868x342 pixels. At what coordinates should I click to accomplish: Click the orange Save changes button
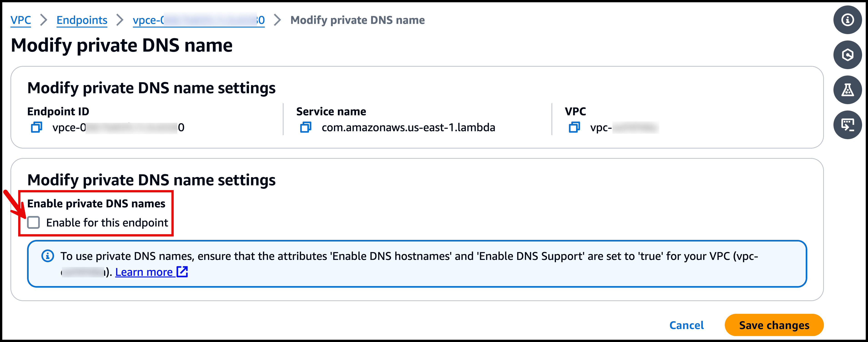[774, 325]
